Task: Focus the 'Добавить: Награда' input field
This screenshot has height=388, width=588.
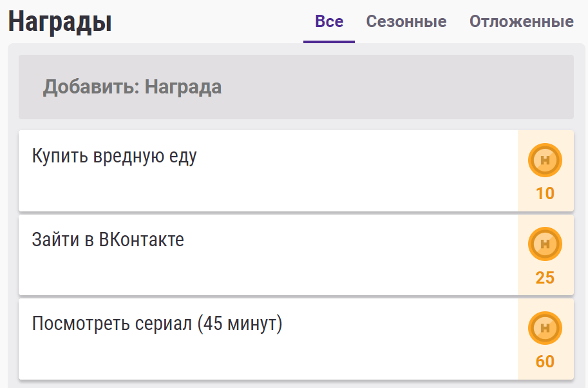Action: click(x=296, y=87)
